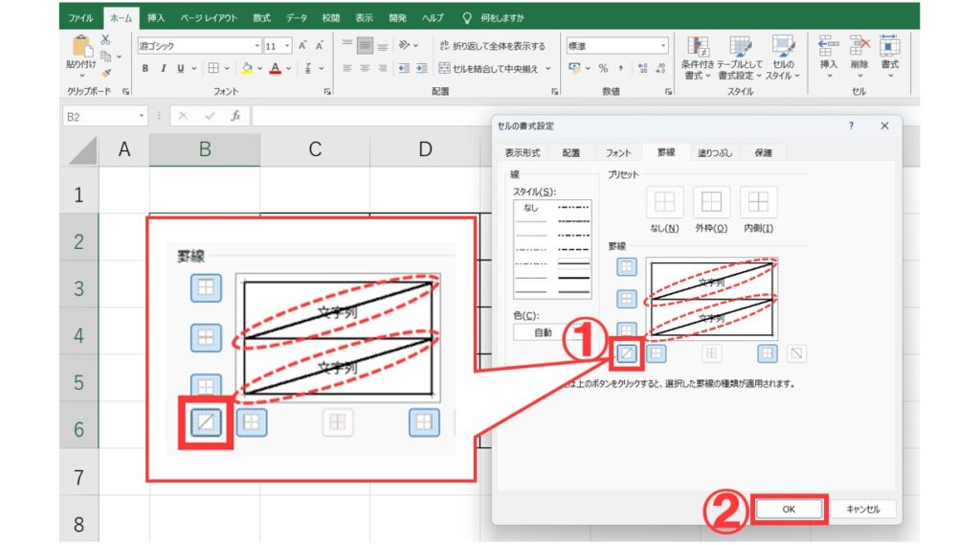This screenshot has height=545, width=980.
Task: Click セルを結合して中央揃え merge button
Action: coord(489,68)
